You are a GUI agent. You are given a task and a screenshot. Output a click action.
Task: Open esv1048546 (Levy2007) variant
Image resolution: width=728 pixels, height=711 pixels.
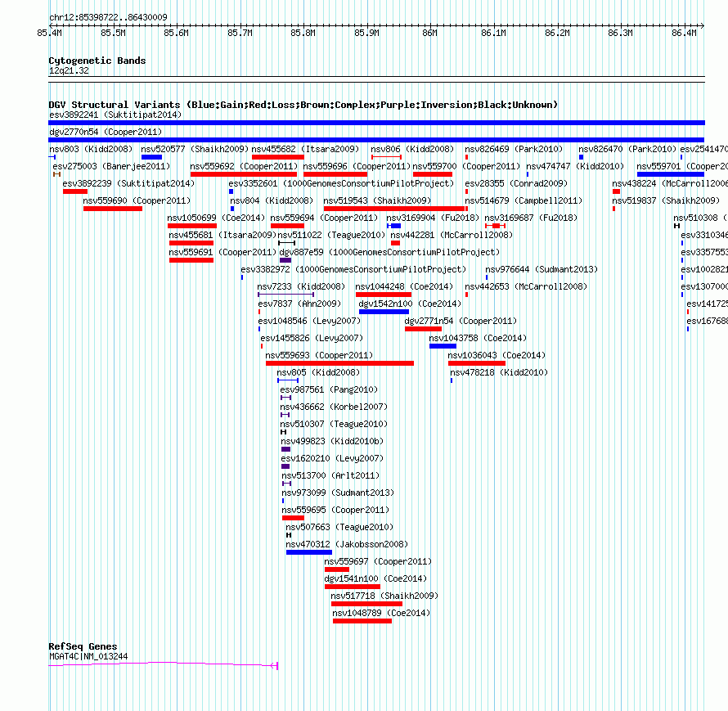click(309, 321)
